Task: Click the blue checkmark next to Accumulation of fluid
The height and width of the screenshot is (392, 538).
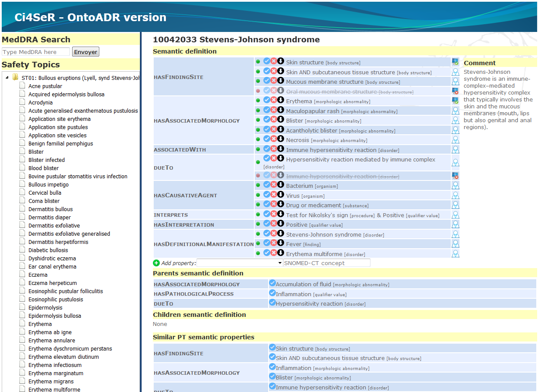Action: click(272, 283)
